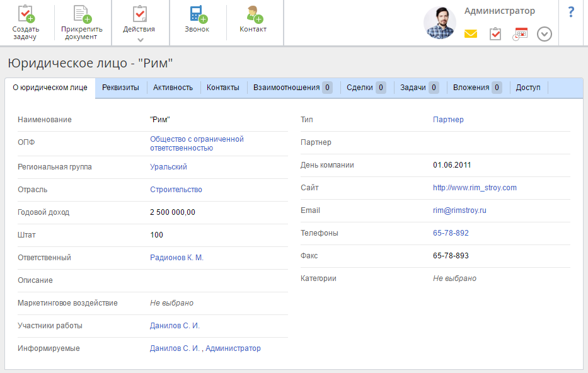This screenshot has height=373, width=588.
Task: Click the Contact (Контакт) icon
Action: (253, 14)
